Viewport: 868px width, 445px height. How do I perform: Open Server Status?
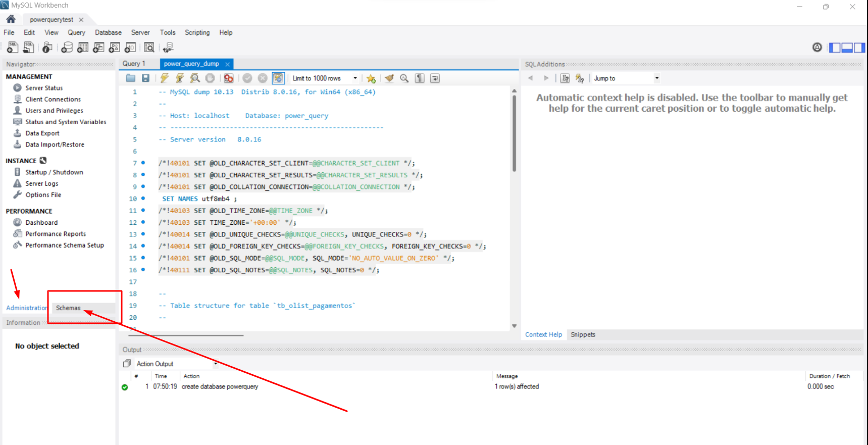point(44,88)
